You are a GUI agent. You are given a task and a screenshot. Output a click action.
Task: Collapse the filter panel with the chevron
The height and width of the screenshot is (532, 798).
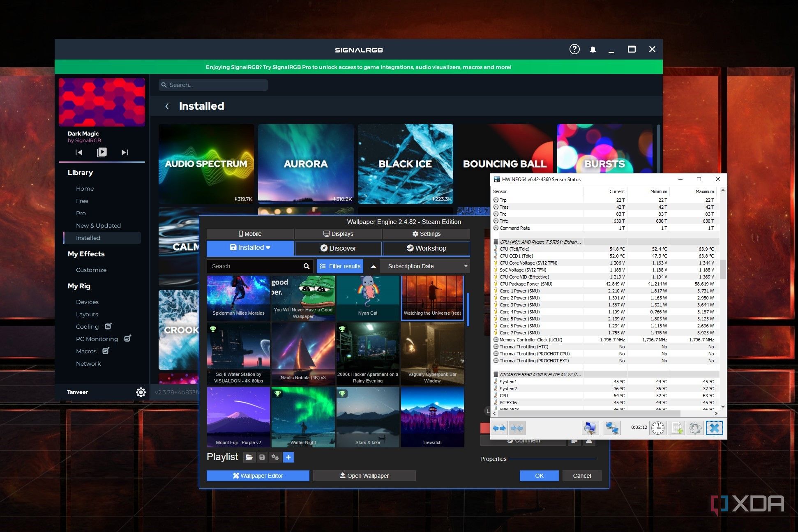(x=373, y=266)
